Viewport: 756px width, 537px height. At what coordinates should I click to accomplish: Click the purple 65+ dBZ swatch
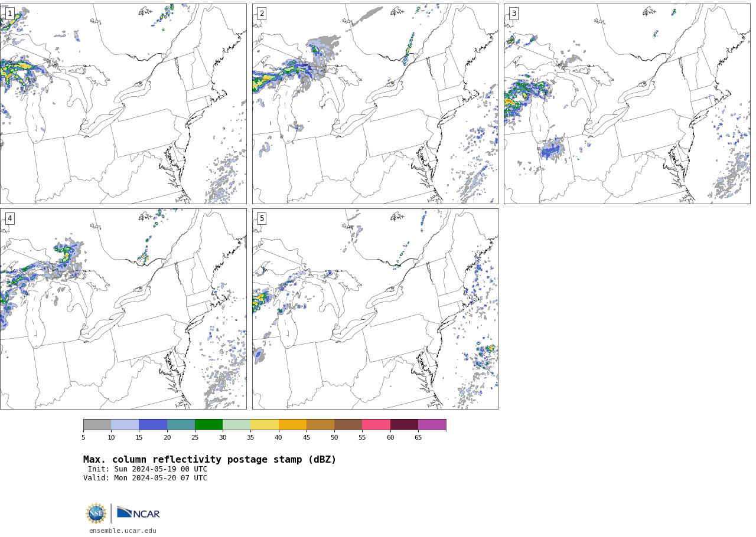(x=432, y=425)
